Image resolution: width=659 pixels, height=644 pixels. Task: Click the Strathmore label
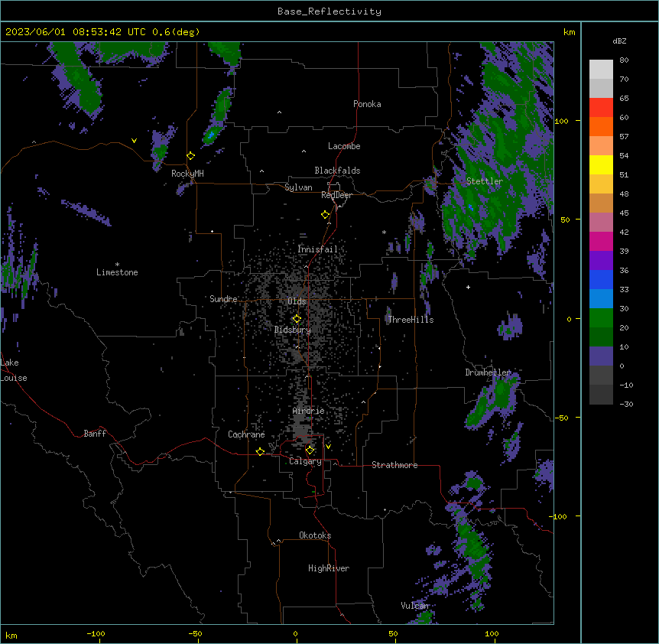coord(394,465)
